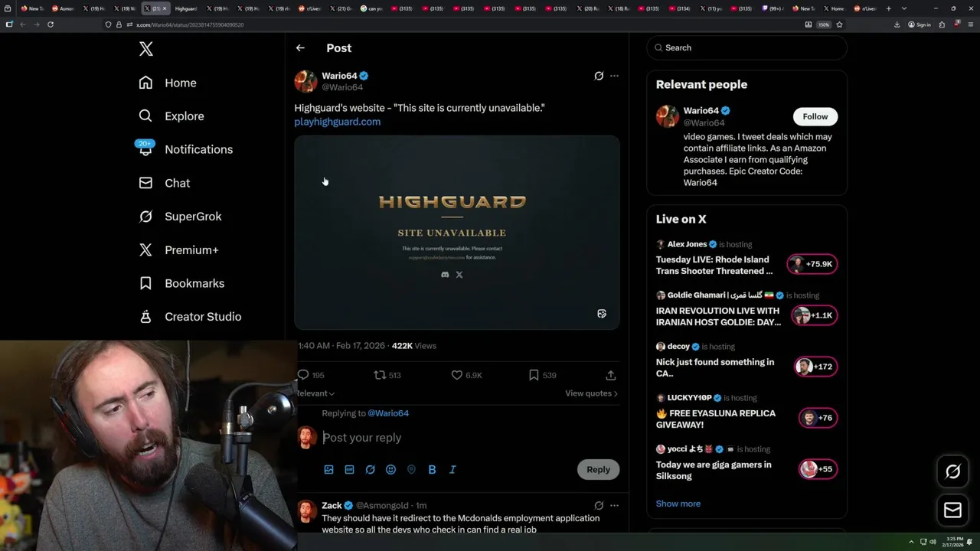Click Show more under Live on X
Image resolution: width=980 pixels, height=551 pixels.
pos(678,504)
